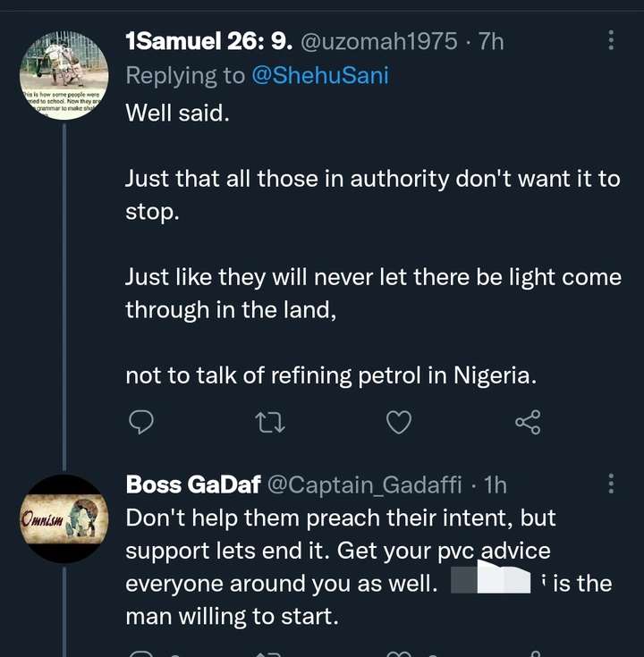Open Boss GaDaf's Omnism avatar
Image resolution: width=644 pixels, height=657 pixels.
tap(64, 519)
